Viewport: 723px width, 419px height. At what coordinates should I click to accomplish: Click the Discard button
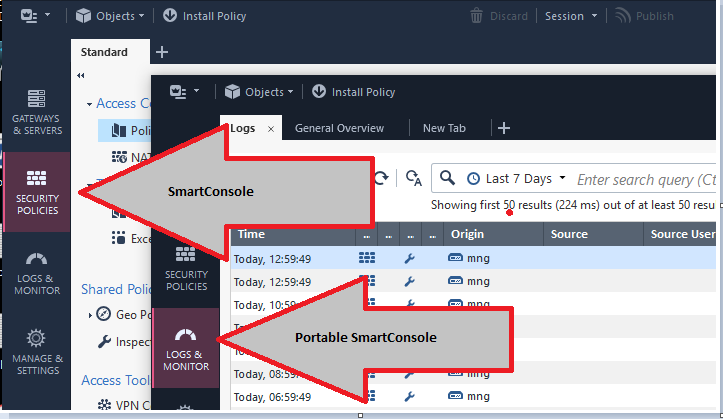[x=499, y=16]
